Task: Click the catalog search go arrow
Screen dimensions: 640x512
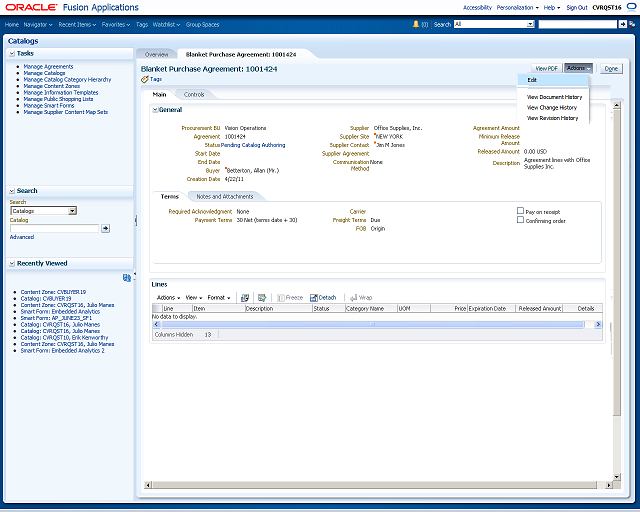Action: (x=105, y=228)
